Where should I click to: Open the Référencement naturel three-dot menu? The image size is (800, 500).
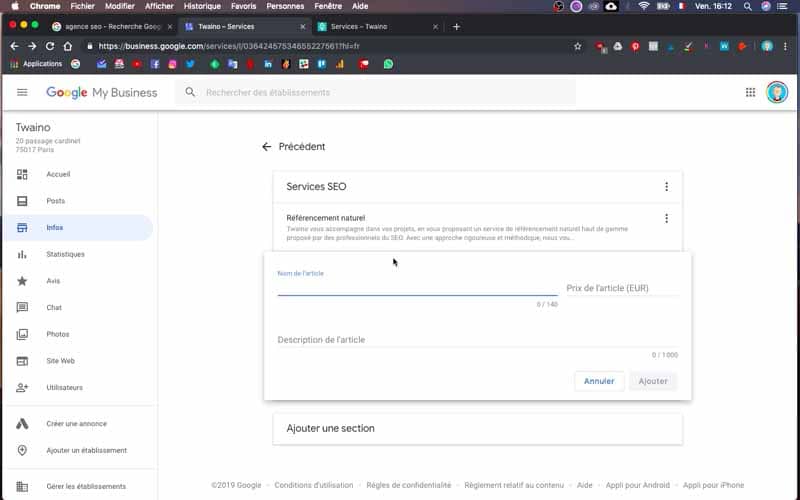tap(666, 218)
